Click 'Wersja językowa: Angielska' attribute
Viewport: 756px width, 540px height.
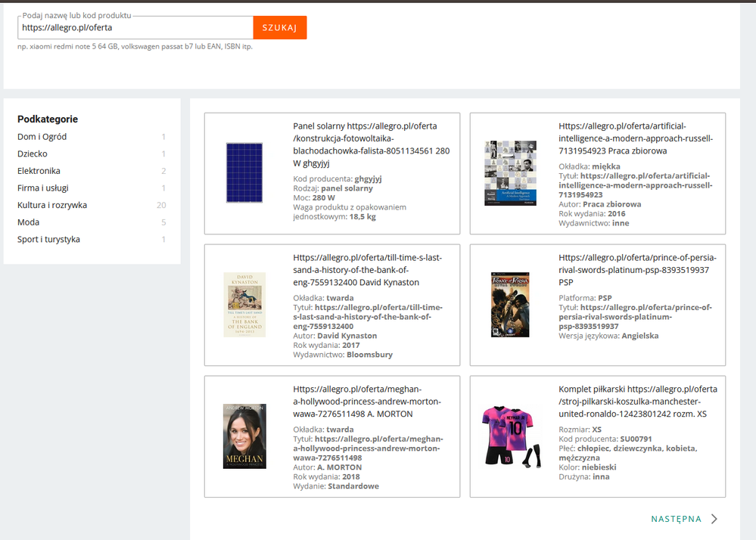608,336
